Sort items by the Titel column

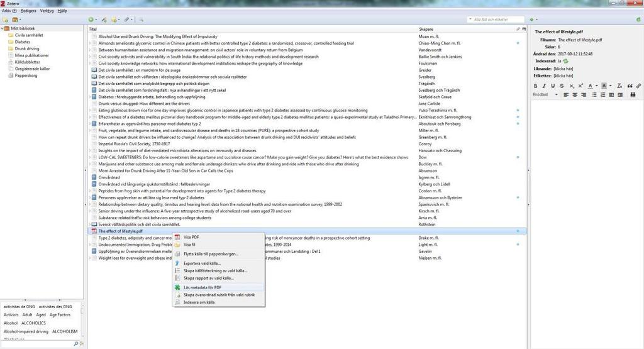coord(252,29)
